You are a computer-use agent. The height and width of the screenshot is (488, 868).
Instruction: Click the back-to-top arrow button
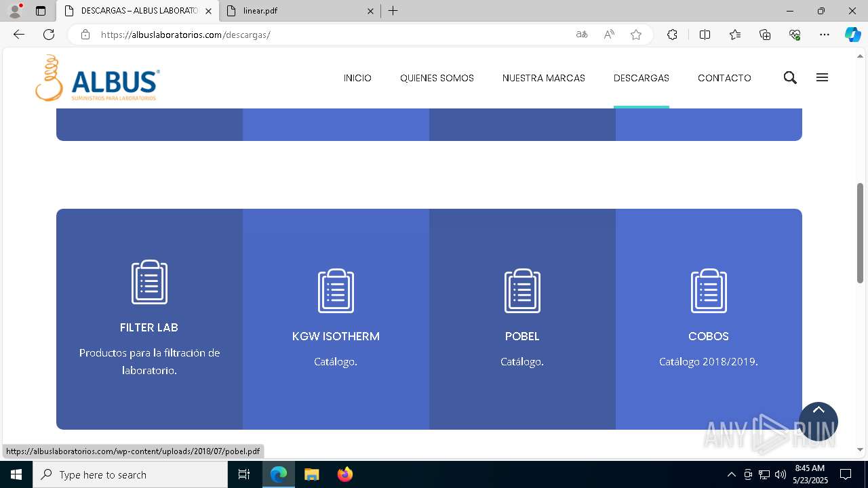pos(818,422)
